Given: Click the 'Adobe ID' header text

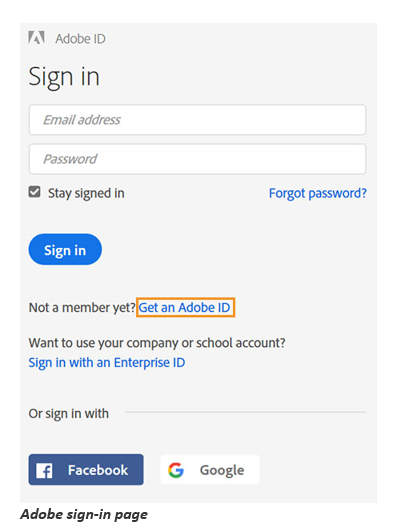Looking at the screenshot, I should (80, 39).
